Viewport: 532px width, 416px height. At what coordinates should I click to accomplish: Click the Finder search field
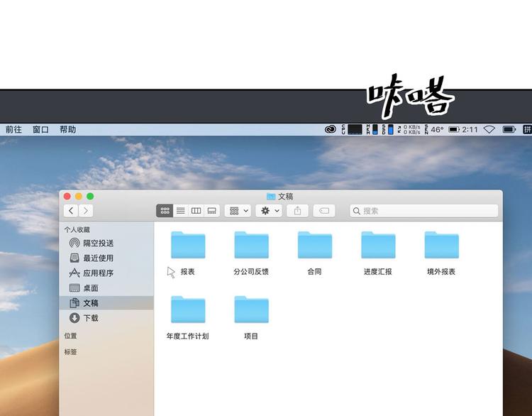pyautogui.click(x=424, y=211)
